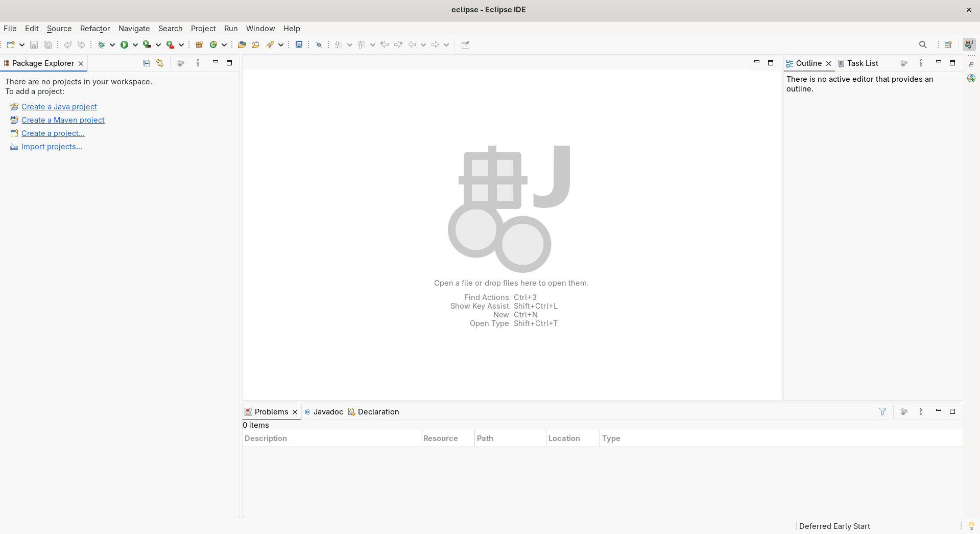
Task: Open the Problems View Menu dots
Action: click(x=921, y=412)
